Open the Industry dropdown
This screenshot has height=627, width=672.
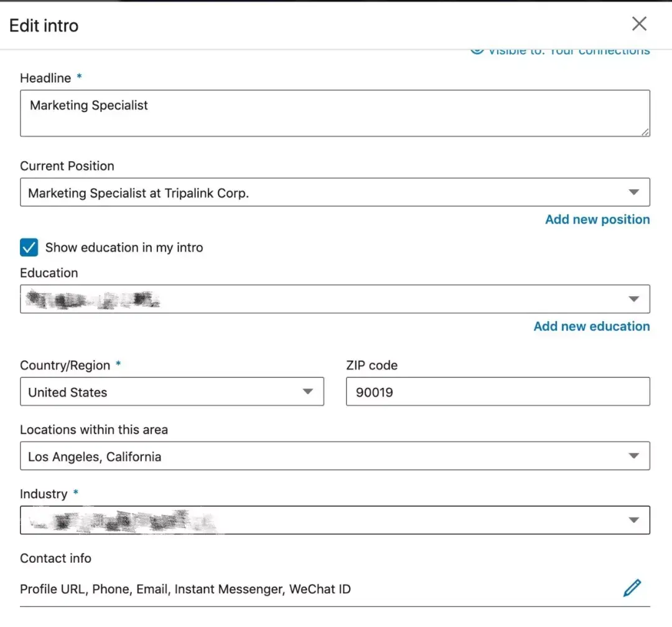[x=633, y=521]
